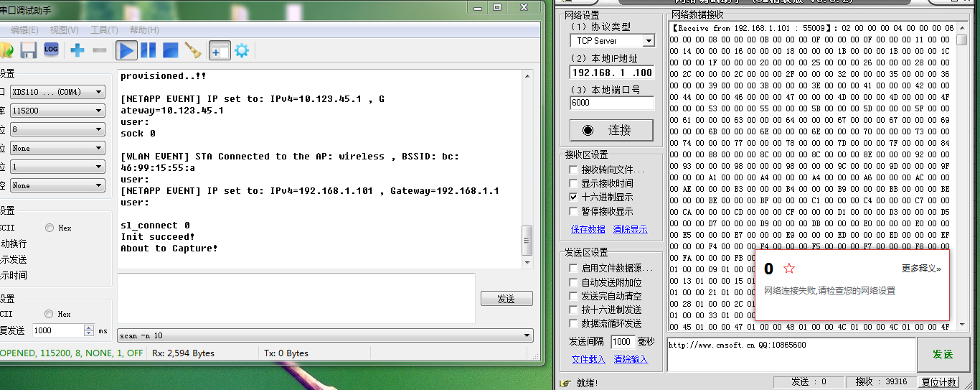Expand the 115200 baud rate dropdown
The image size is (980, 390).
point(99,111)
